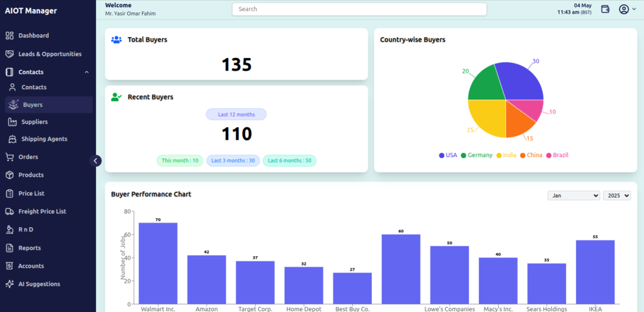Click the Contacts notebook icon in sidebar
Screen dimensions: 644x312
(x=9, y=72)
